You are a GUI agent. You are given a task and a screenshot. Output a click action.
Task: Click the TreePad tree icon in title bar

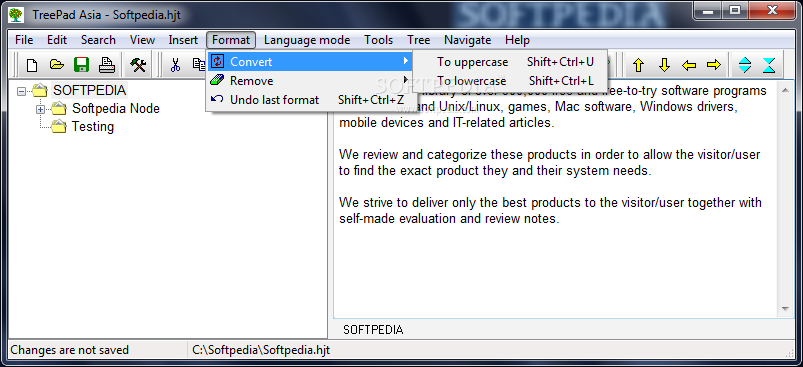tap(16, 14)
